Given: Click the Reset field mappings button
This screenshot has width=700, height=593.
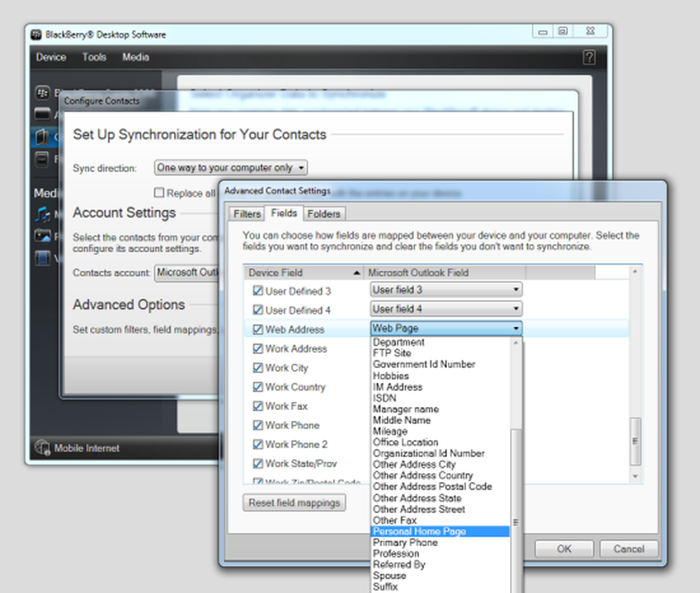Looking at the screenshot, I should (x=294, y=502).
